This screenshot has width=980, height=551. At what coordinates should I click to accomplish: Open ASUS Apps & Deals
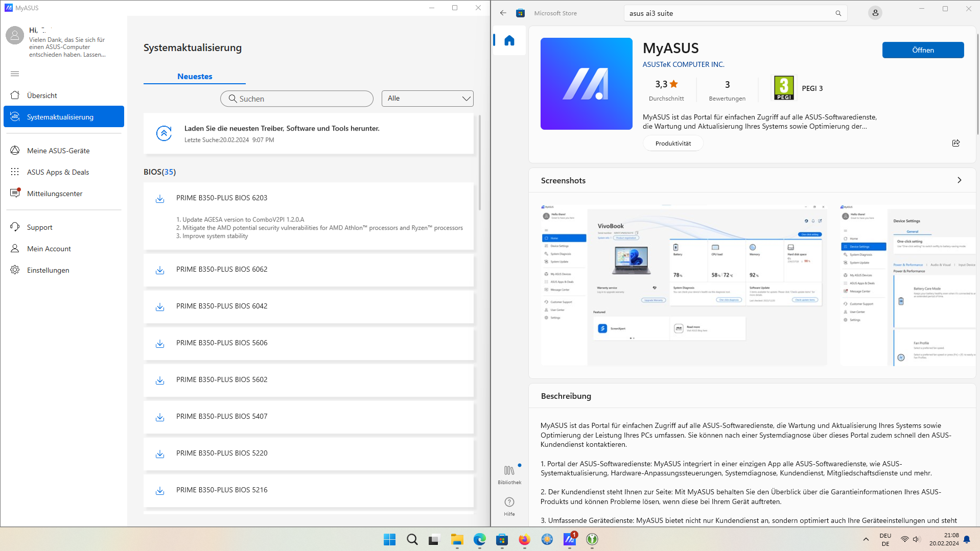64,172
